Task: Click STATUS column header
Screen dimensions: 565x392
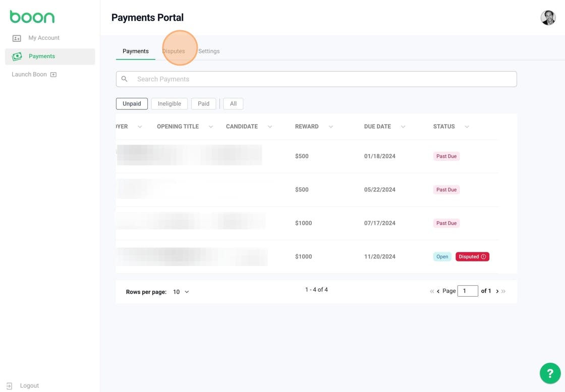Action: coord(444,126)
